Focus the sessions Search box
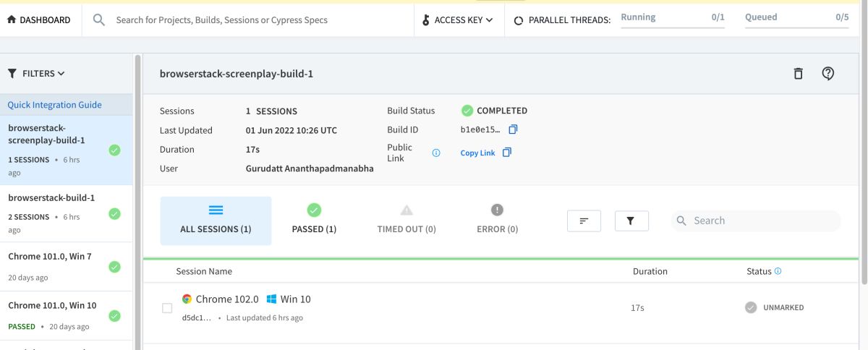 tap(756, 221)
